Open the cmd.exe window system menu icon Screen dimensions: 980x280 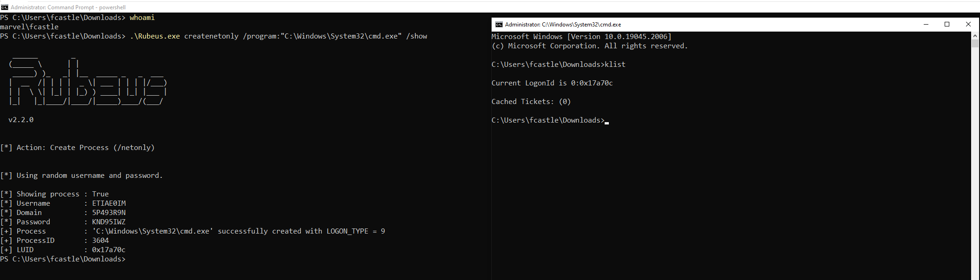499,25
